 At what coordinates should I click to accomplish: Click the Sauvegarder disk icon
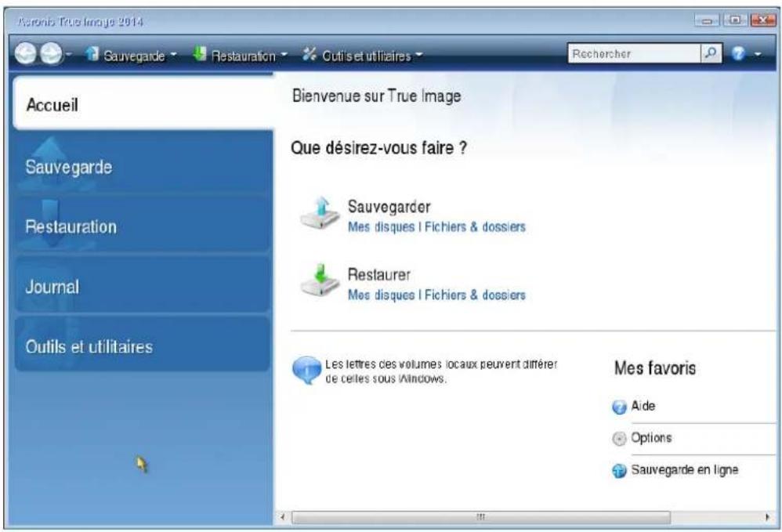(320, 212)
